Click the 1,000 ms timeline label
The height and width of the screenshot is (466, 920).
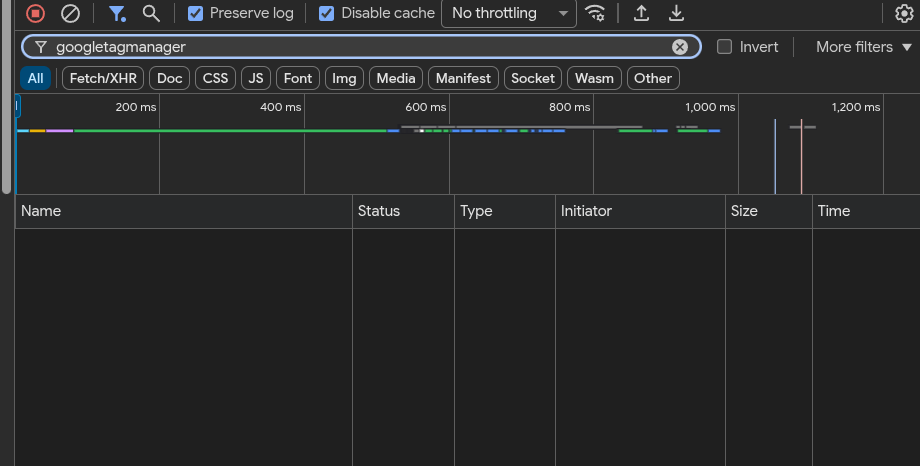710,107
